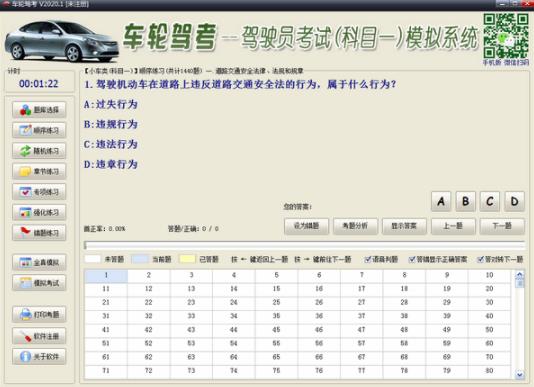Jump to question 15 cell
Image resolution: width=534 pixels, height=387 pixels.
point(276,289)
